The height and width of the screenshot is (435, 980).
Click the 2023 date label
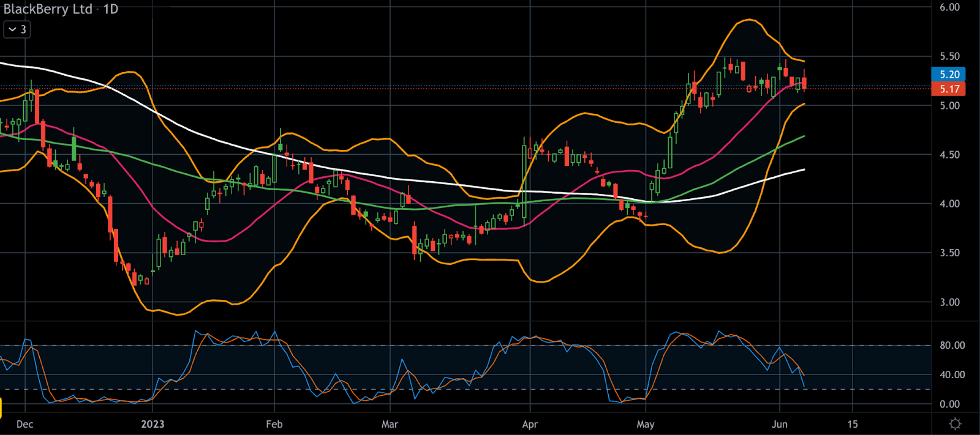pyautogui.click(x=153, y=424)
